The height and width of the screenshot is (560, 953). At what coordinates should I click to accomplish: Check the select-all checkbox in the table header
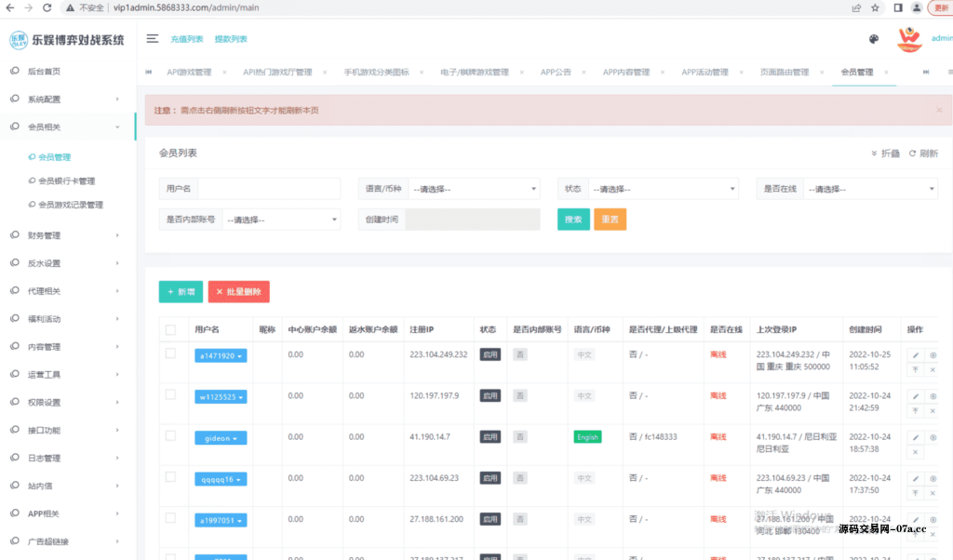coord(172,329)
